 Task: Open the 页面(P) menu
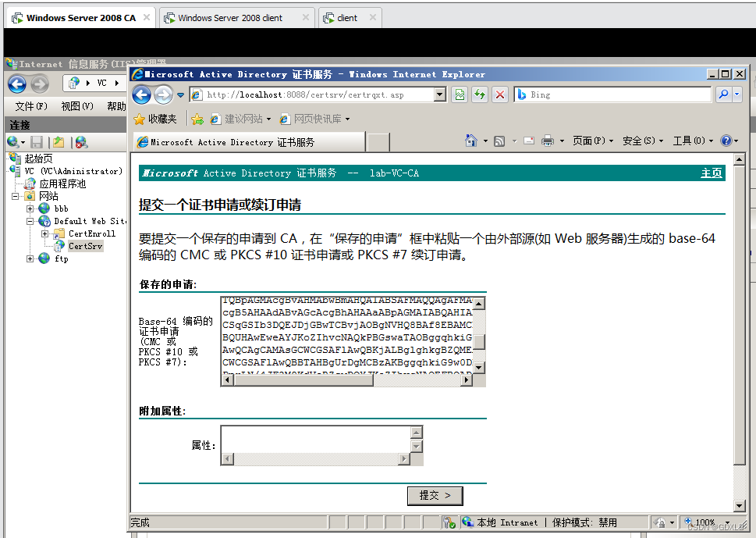(593, 141)
